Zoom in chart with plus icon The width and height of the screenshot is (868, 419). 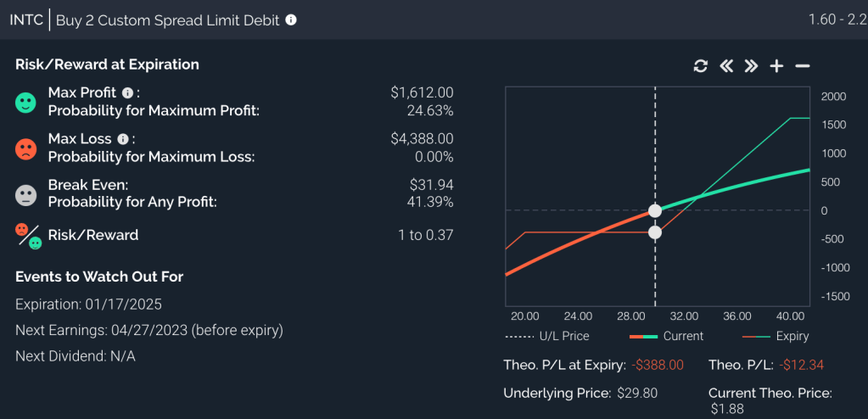(x=776, y=66)
